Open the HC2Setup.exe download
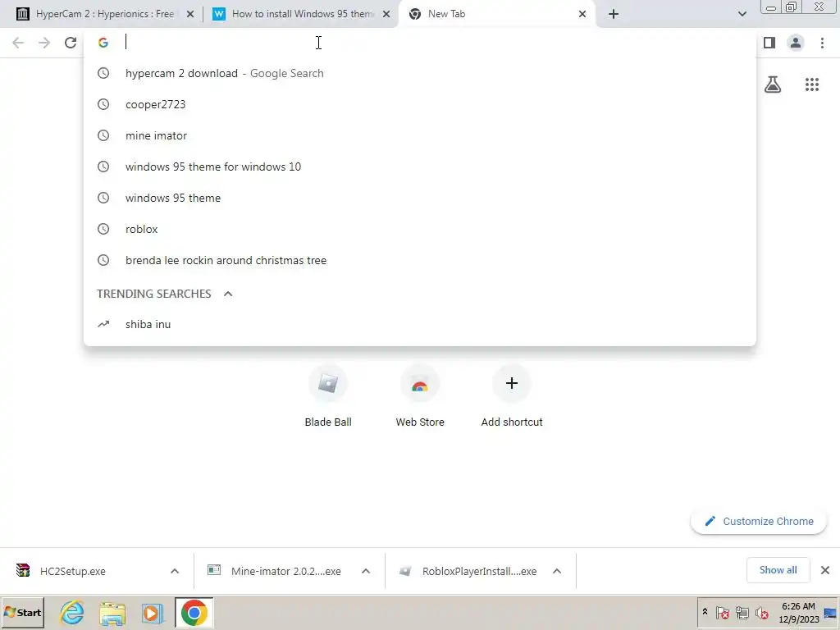840x630 pixels. (73, 571)
